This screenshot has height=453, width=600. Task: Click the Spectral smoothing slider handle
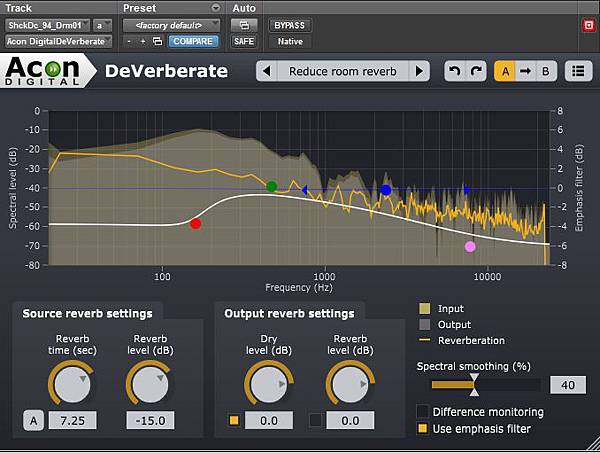coord(474,385)
